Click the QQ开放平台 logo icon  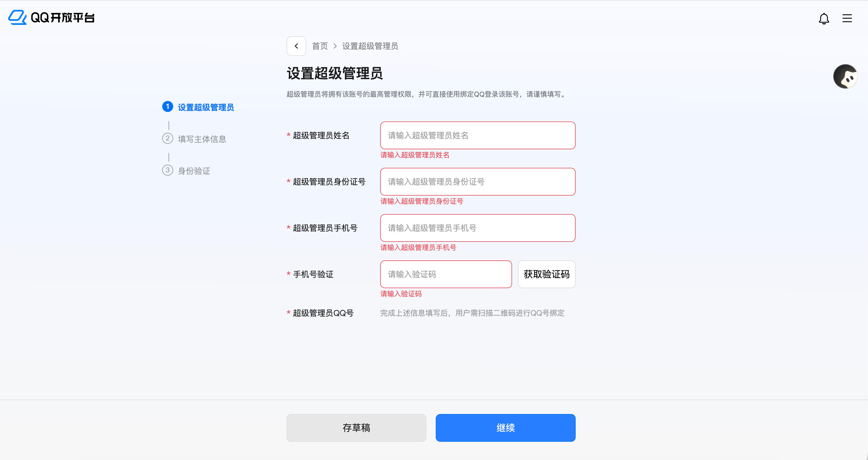18,18
